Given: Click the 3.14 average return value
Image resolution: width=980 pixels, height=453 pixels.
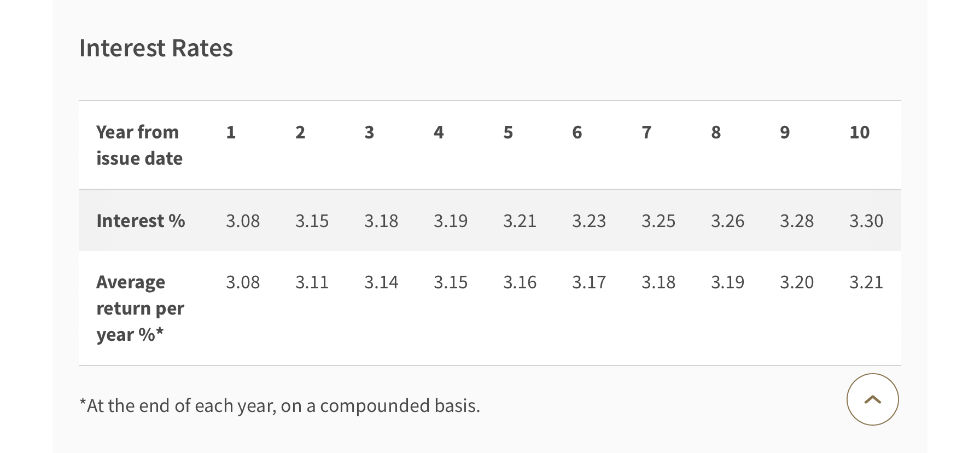Looking at the screenshot, I should (x=381, y=282).
